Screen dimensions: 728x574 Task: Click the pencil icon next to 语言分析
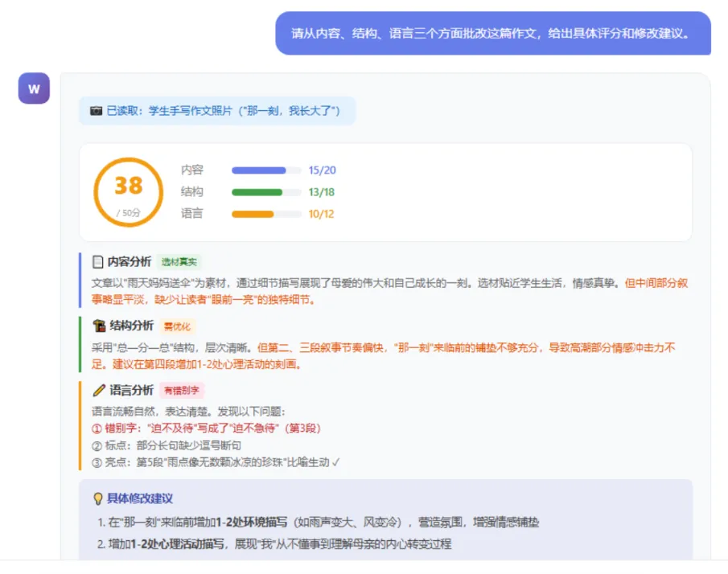(x=99, y=390)
